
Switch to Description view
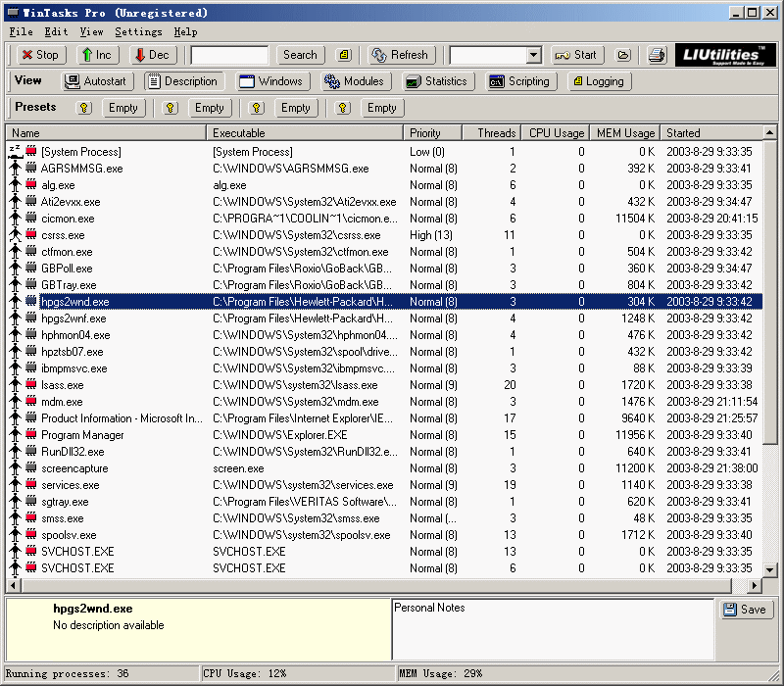click(184, 81)
